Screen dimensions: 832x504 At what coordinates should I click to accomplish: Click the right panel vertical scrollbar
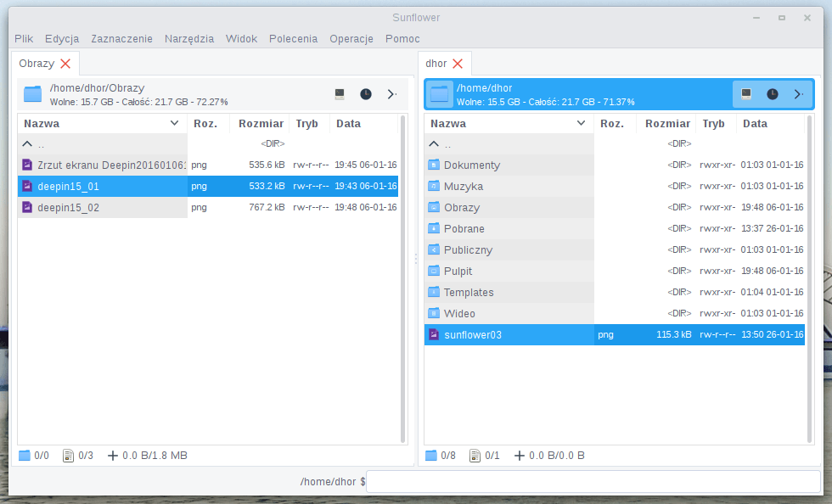[809, 279]
